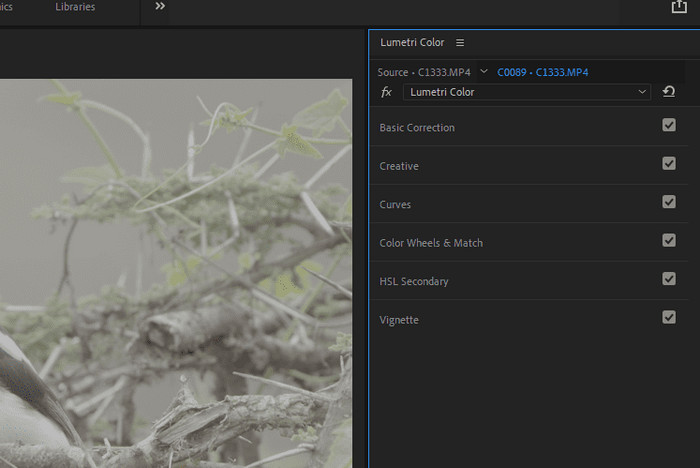Image resolution: width=700 pixels, height=468 pixels.
Task: Uncheck the Creative section checkbox
Action: (669, 163)
